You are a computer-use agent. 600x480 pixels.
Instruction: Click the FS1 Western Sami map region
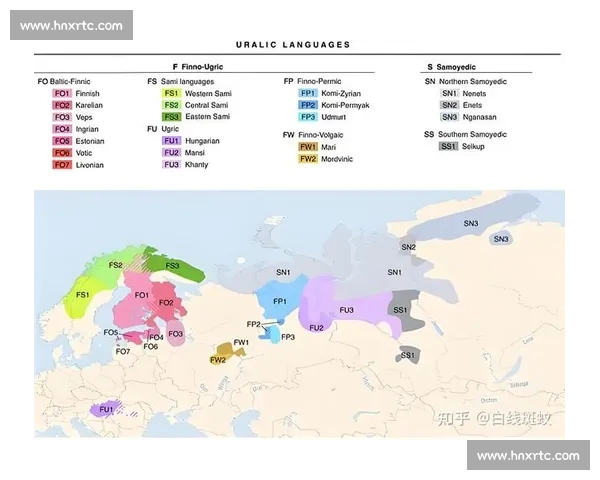click(83, 297)
